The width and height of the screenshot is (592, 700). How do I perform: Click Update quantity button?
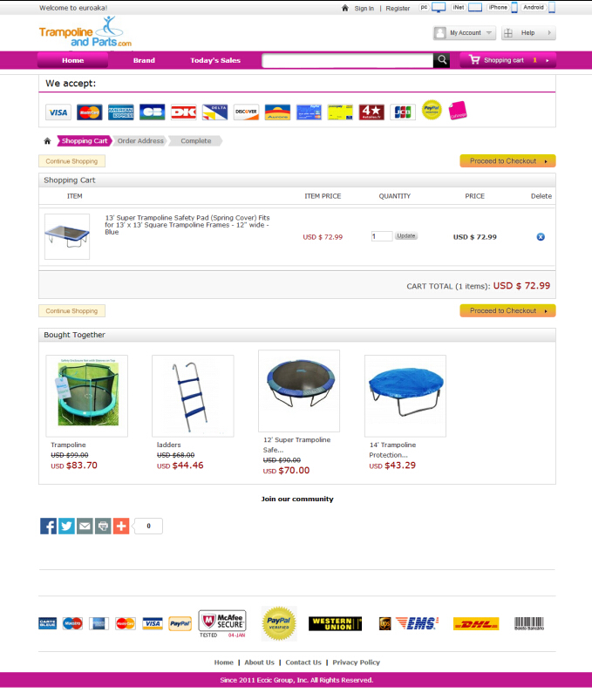pyautogui.click(x=405, y=235)
